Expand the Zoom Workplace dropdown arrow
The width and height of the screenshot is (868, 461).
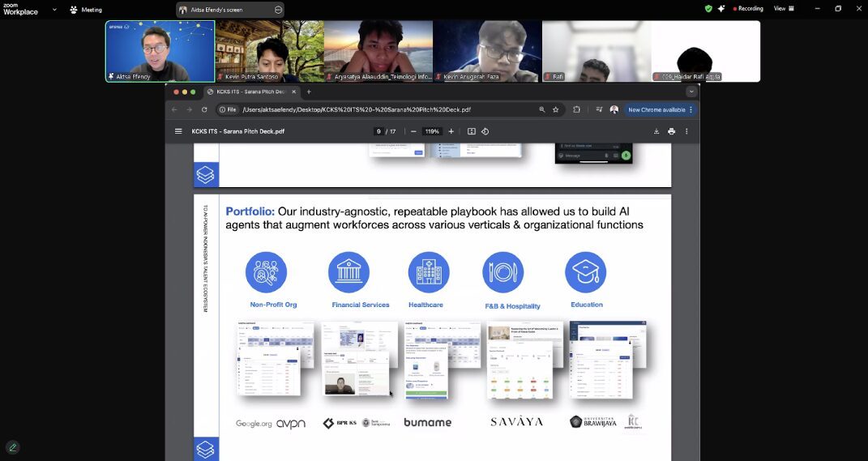pyautogui.click(x=54, y=10)
